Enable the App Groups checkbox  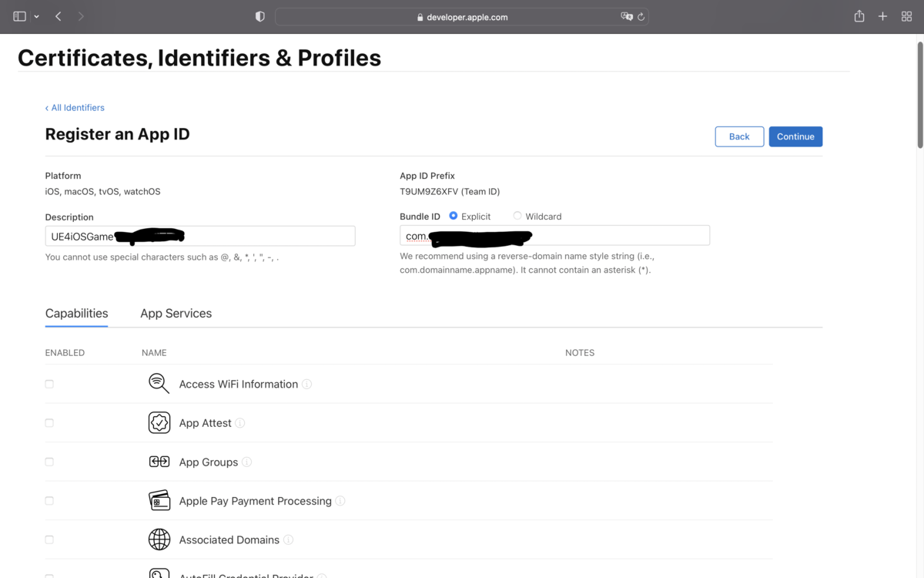[49, 462]
